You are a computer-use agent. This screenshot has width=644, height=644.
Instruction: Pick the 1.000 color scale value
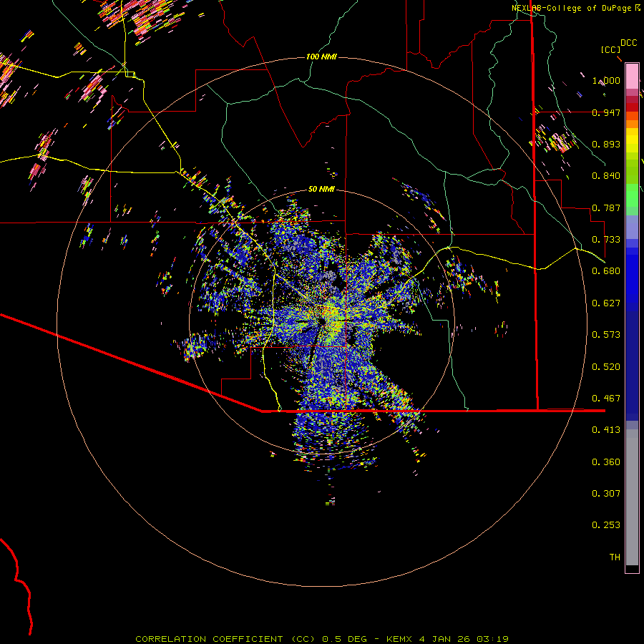coord(606,80)
